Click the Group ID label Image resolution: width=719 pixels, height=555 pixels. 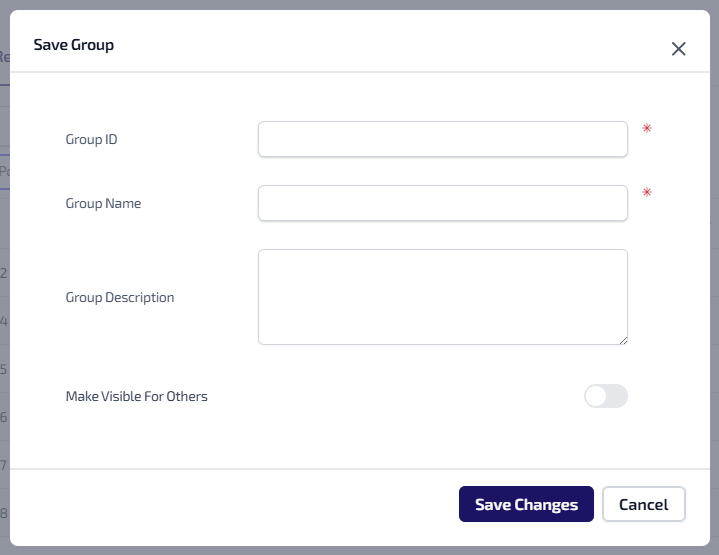(x=91, y=140)
